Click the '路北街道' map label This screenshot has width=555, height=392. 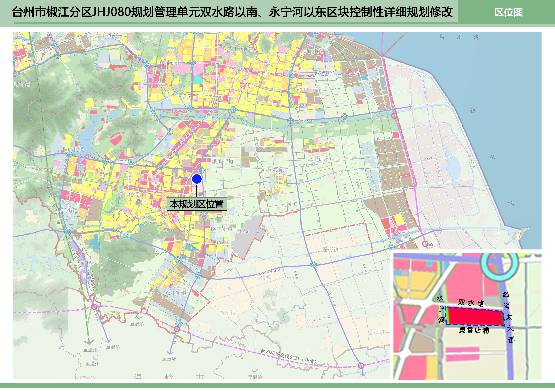[128, 194]
